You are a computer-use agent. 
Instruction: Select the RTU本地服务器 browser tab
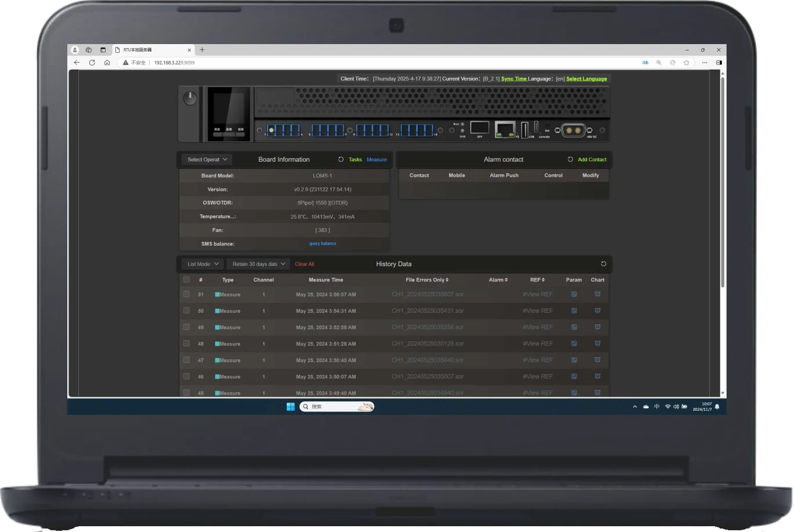click(x=154, y=50)
